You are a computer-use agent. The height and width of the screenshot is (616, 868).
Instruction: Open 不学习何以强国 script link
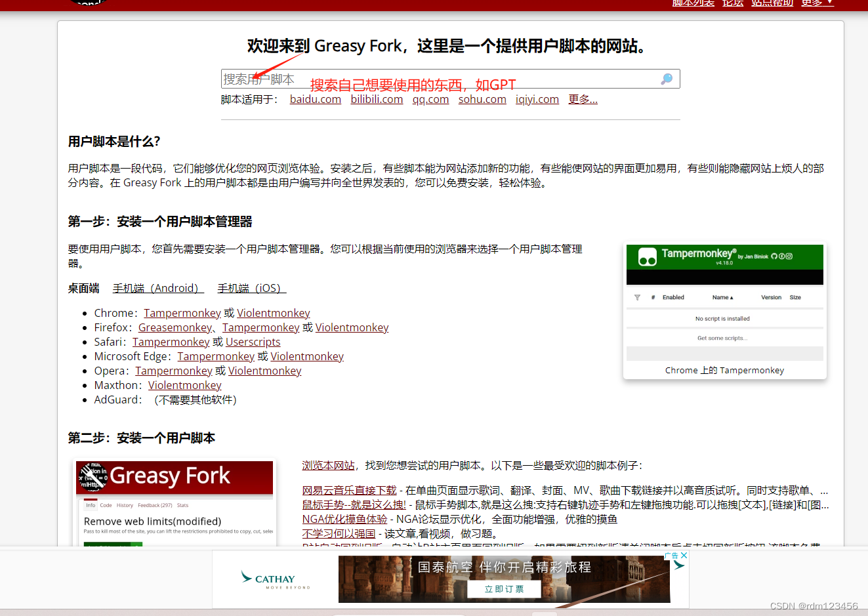click(x=339, y=533)
